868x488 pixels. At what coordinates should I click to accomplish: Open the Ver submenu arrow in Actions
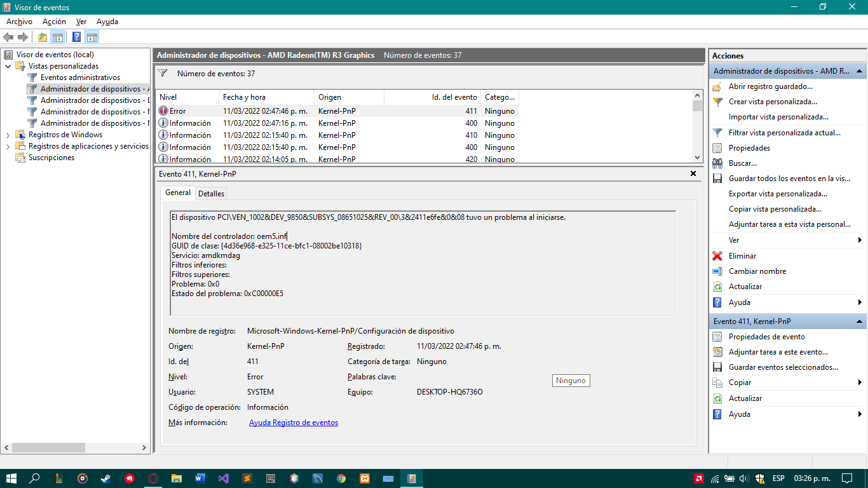pyautogui.click(x=860, y=240)
